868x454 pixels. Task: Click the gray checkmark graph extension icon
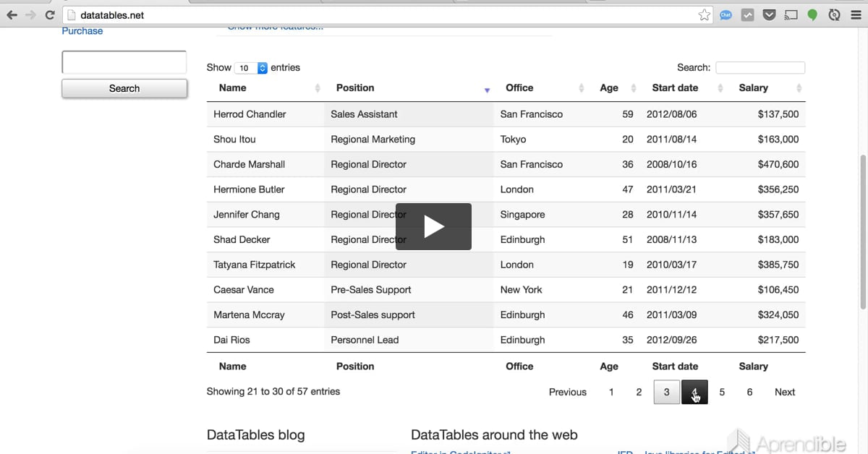tap(748, 14)
